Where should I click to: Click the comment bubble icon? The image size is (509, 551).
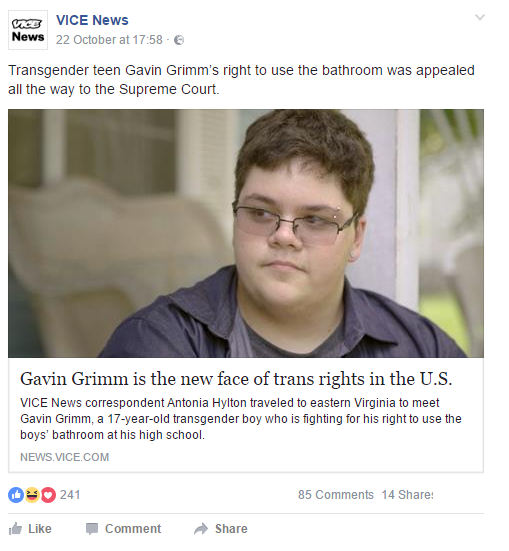(x=92, y=529)
